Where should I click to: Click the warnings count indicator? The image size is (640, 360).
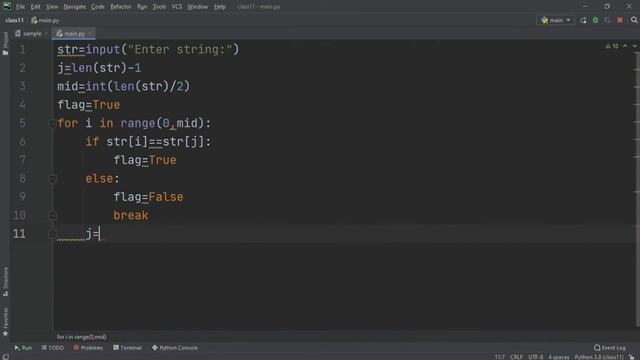[612, 46]
